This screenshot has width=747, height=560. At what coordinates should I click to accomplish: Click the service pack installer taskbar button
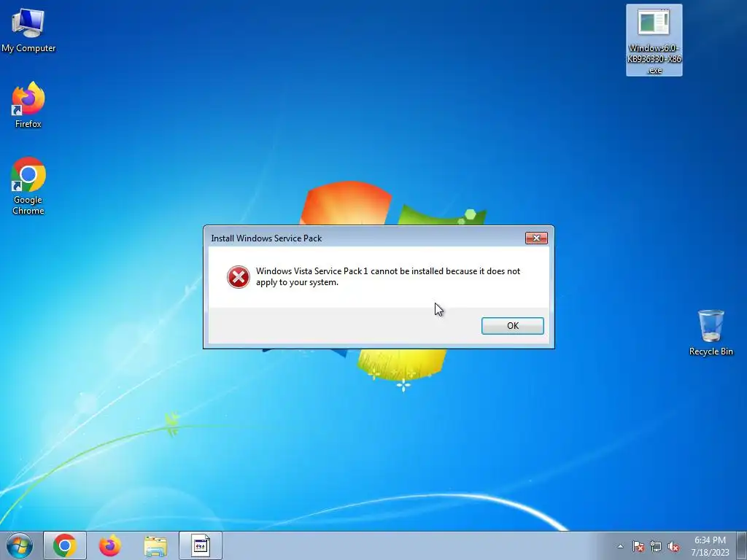click(201, 545)
